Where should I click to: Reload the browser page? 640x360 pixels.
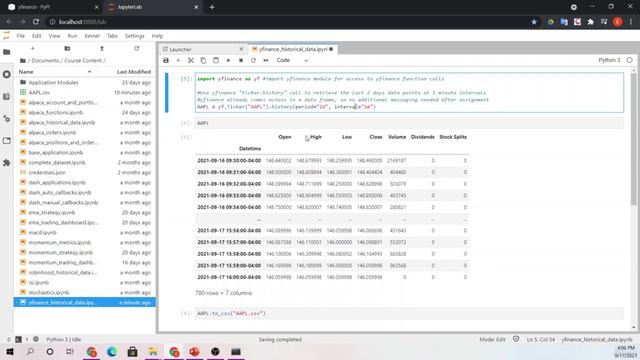[36, 22]
